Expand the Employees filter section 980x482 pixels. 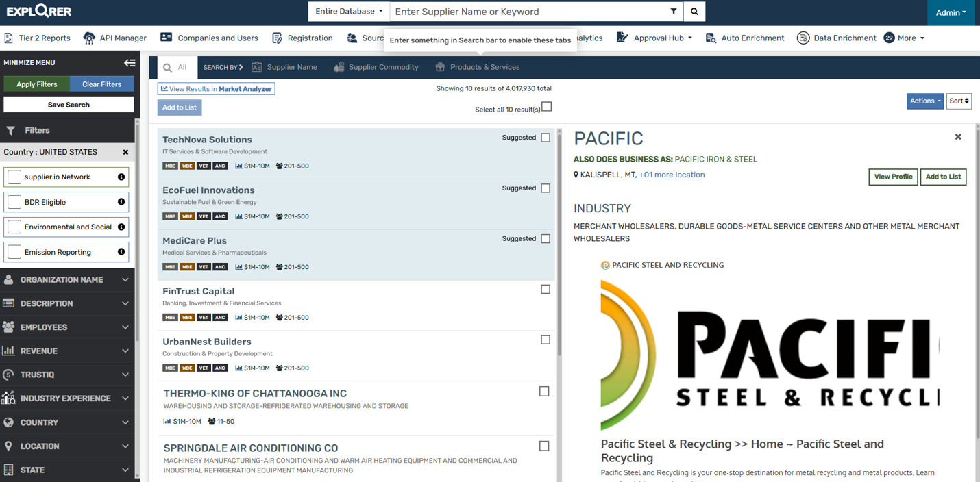point(67,327)
